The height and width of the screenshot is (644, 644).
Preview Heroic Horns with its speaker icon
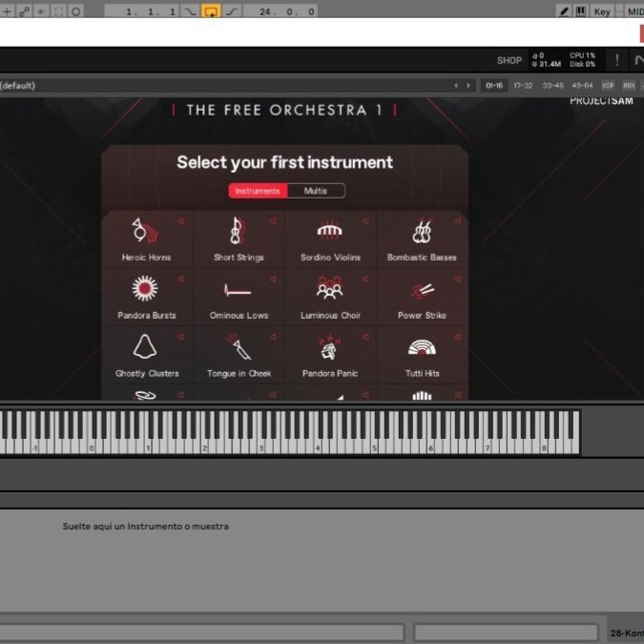point(180,221)
